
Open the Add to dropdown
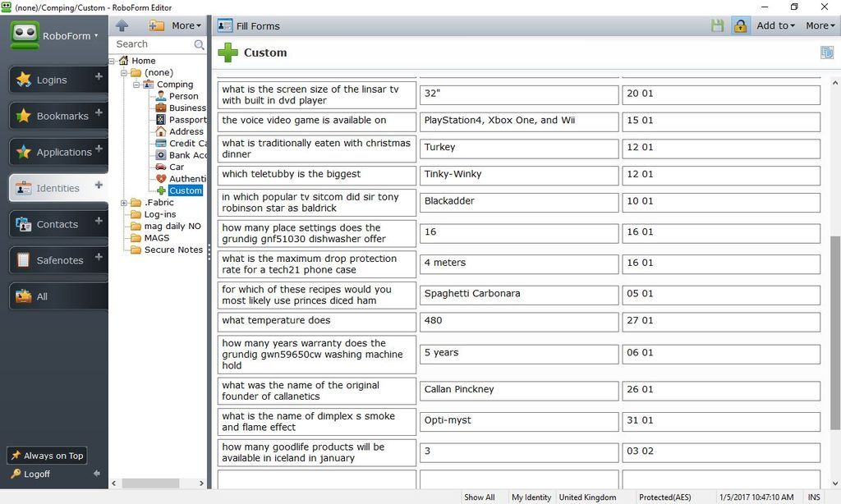[775, 25]
